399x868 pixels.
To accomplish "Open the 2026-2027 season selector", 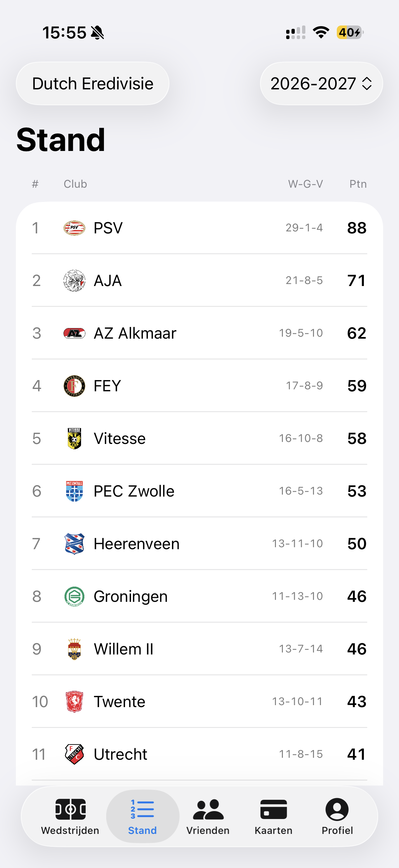I will pos(321,83).
